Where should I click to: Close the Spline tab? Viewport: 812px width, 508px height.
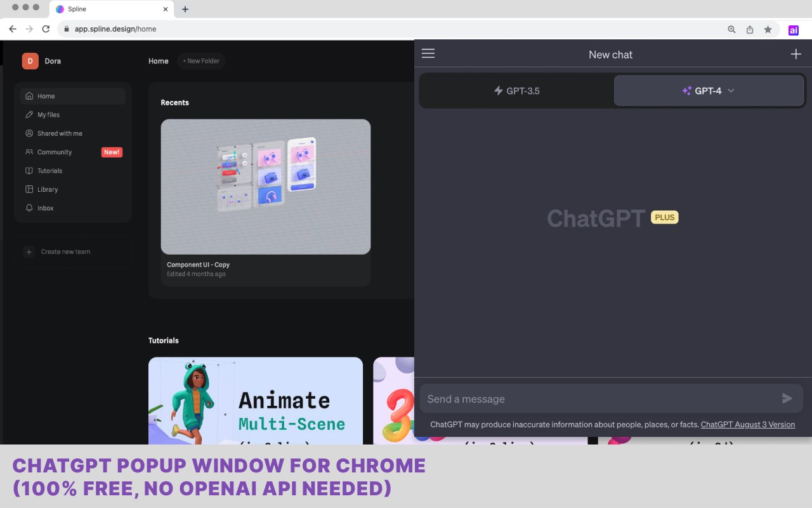(166, 10)
